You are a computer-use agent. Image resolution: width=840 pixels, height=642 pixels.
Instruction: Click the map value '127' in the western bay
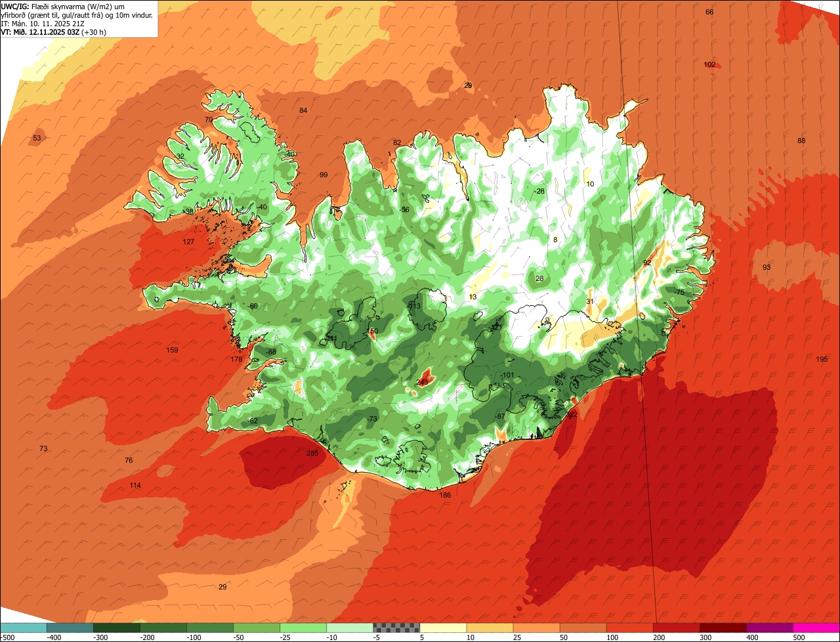[x=188, y=242]
